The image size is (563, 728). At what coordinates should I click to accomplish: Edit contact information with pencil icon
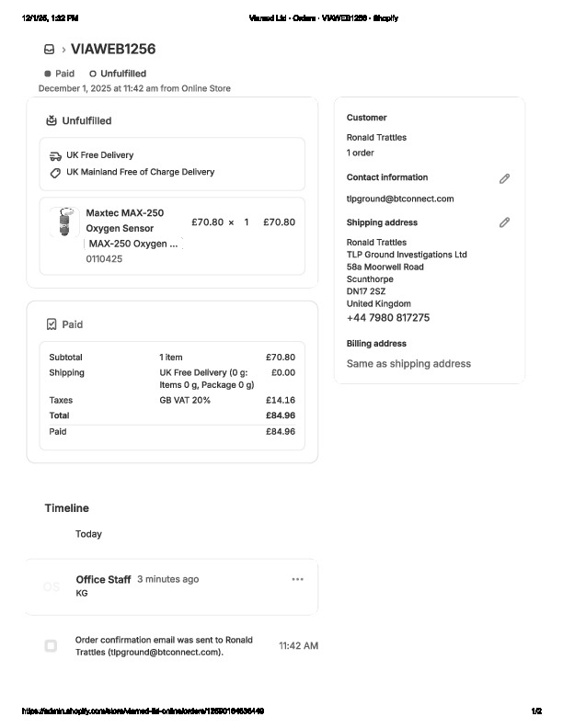[504, 178]
